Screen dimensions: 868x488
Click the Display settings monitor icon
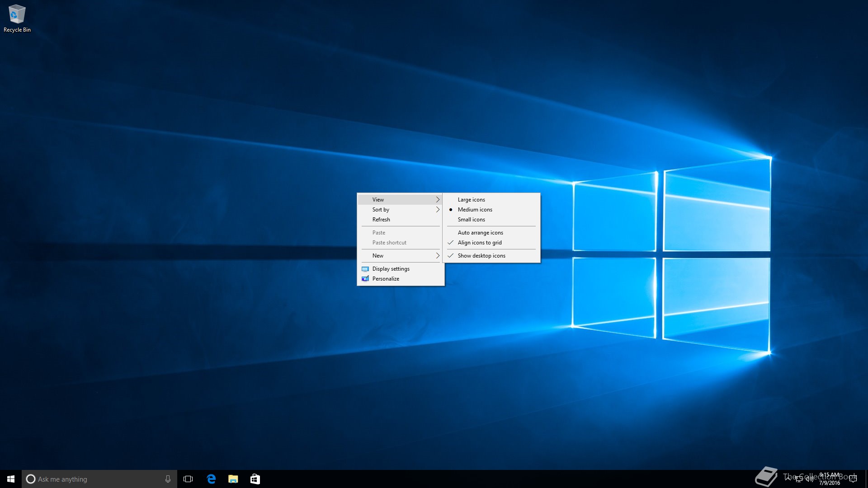(x=365, y=269)
